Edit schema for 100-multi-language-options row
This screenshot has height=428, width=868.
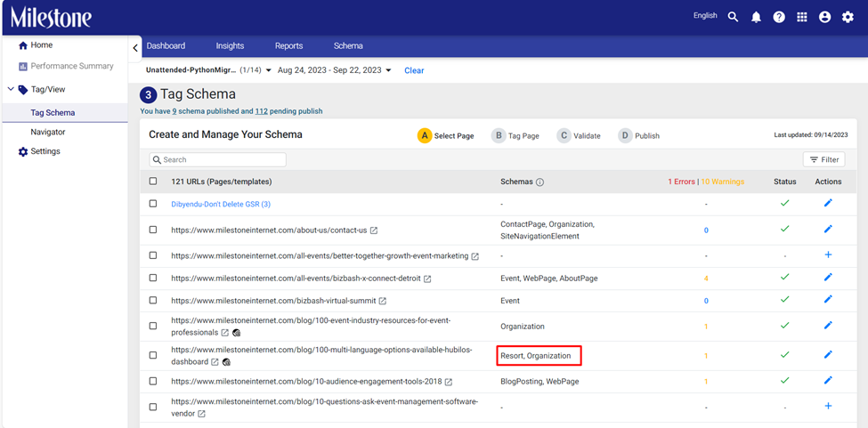point(828,354)
